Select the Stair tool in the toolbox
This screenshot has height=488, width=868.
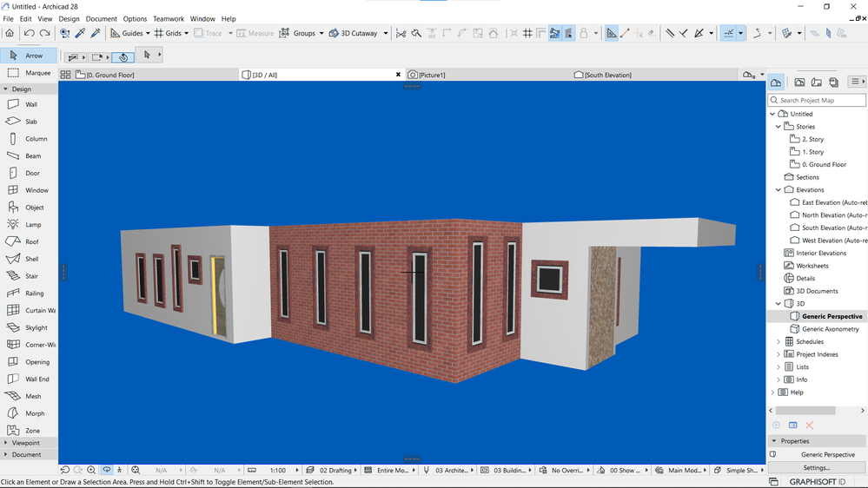pyautogui.click(x=30, y=276)
